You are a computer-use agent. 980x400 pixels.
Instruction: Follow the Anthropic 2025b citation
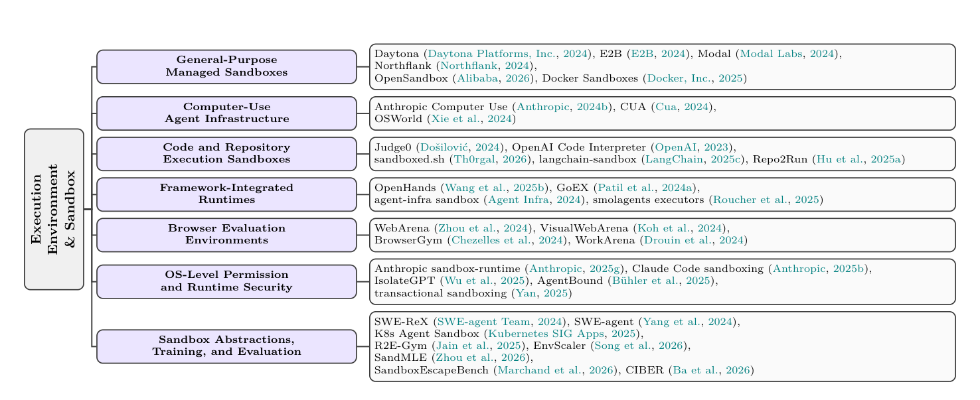click(x=799, y=269)
